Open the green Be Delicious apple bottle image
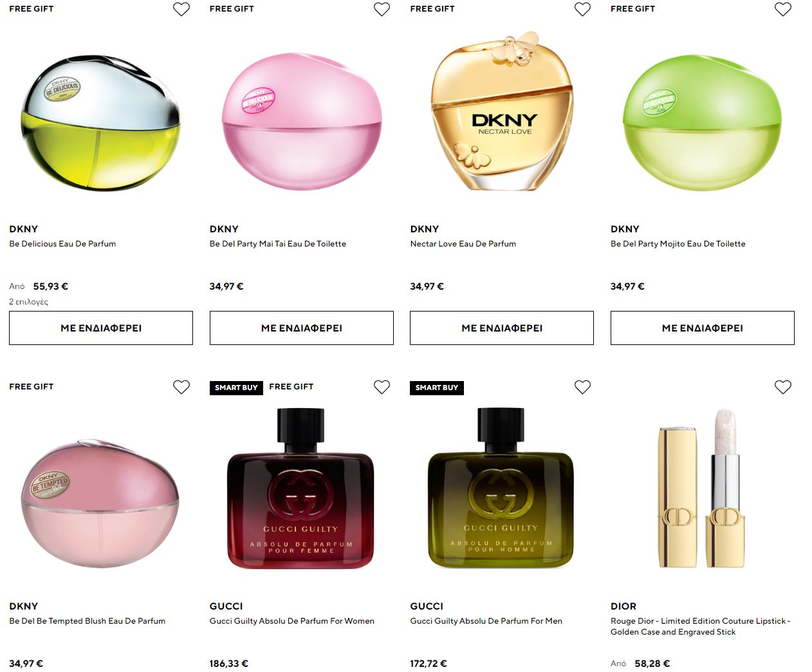 tap(101, 122)
